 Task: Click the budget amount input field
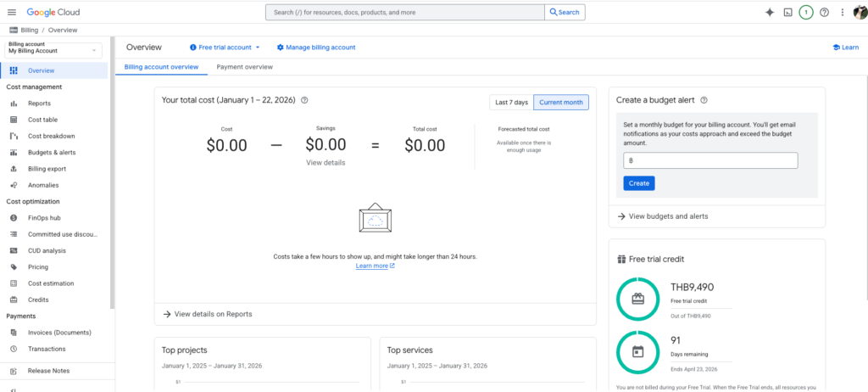[710, 160]
